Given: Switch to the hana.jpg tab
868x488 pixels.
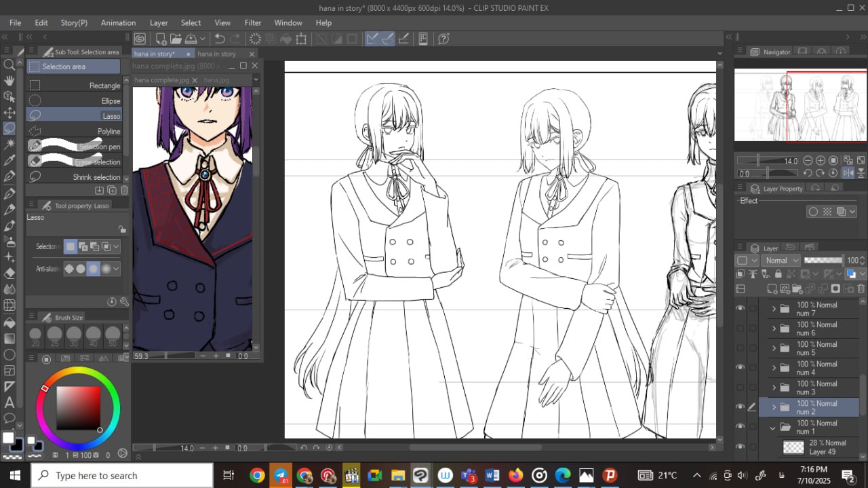Looking at the screenshot, I should 216,80.
